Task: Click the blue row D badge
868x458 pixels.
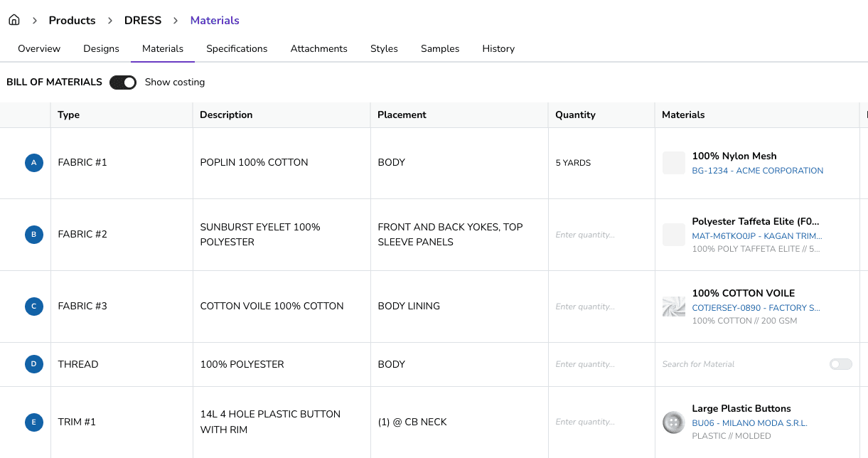Action: [34, 364]
